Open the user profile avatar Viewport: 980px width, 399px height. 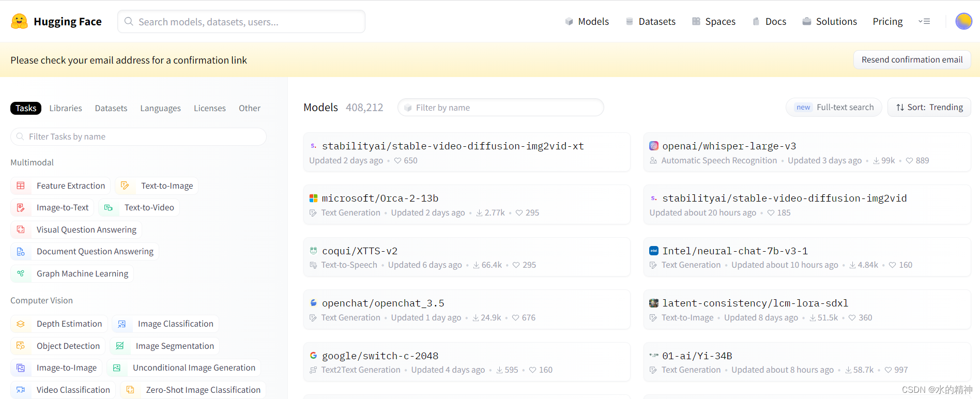(963, 21)
